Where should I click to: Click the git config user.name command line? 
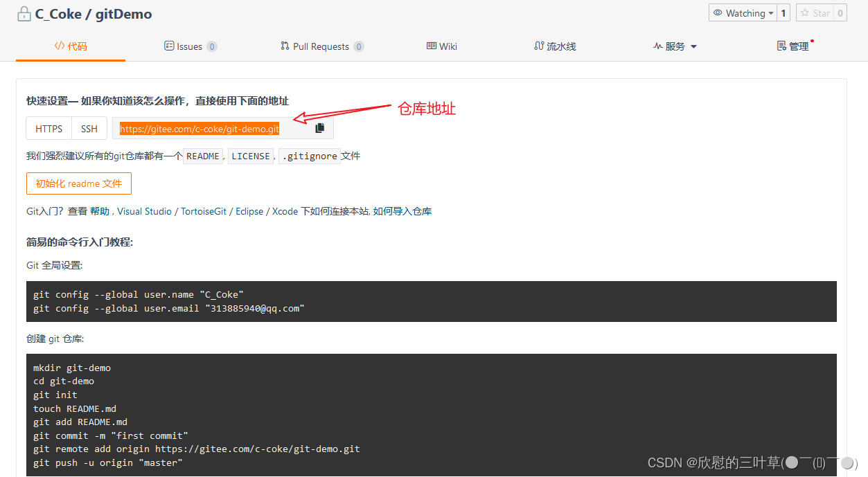coord(139,294)
